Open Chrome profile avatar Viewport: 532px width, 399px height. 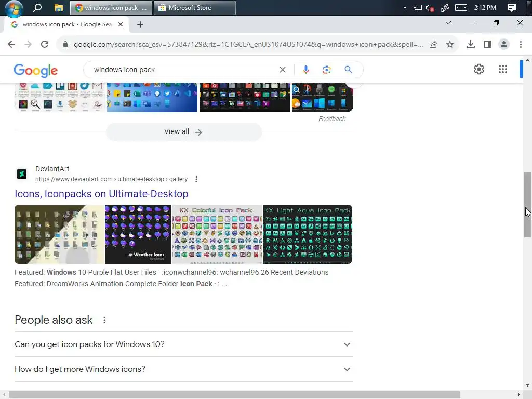click(x=504, y=44)
